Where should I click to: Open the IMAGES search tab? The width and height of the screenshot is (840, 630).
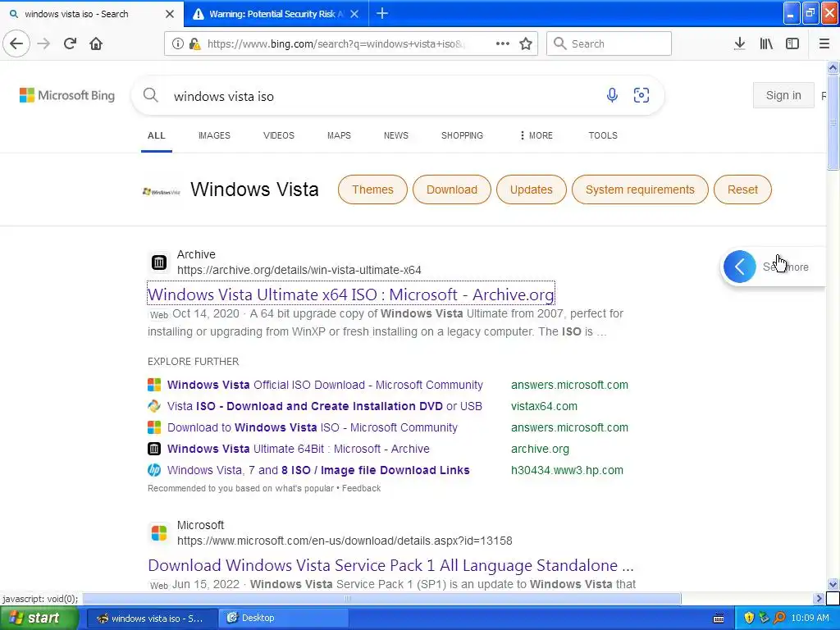pyautogui.click(x=214, y=135)
